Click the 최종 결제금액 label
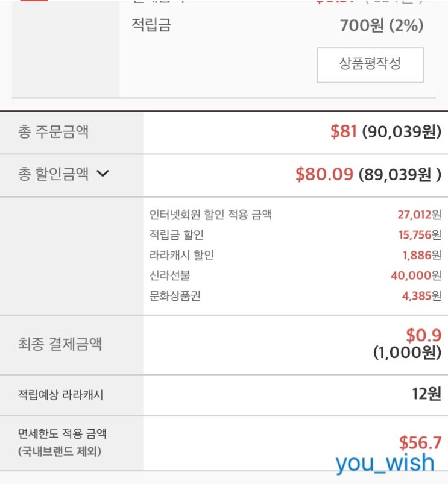448x484 pixels. point(60,344)
